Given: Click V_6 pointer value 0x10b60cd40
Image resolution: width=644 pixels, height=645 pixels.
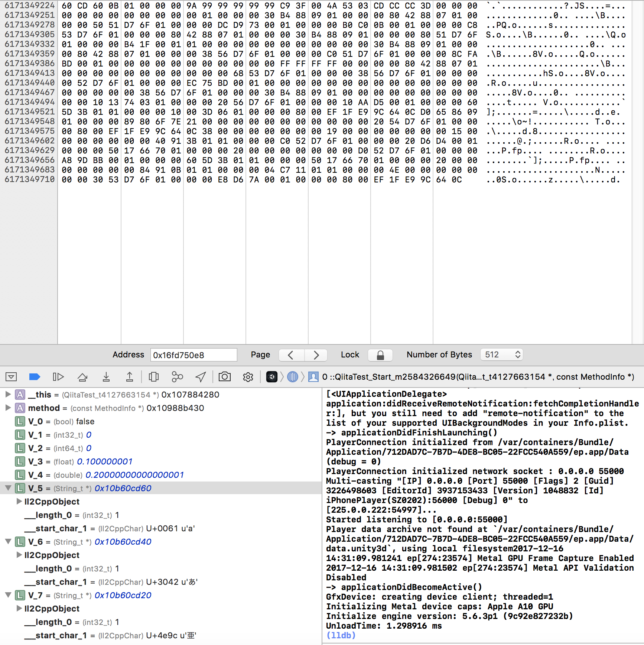Looking at the screenshot, I should (x=123, y=542).
